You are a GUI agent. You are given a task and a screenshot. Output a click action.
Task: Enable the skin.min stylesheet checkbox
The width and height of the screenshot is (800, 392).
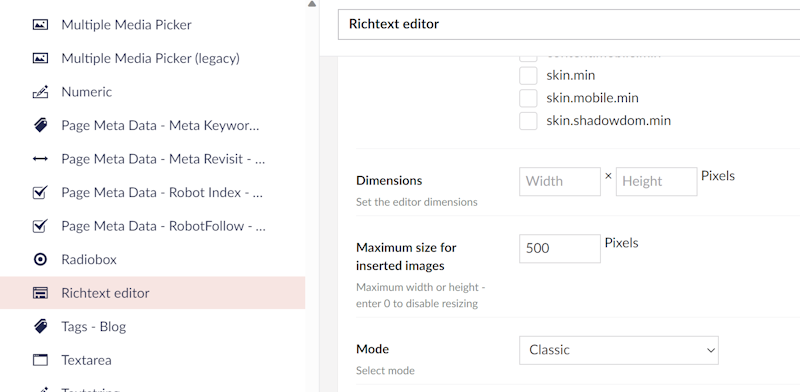pyautogui.click(x=528, y=76)
